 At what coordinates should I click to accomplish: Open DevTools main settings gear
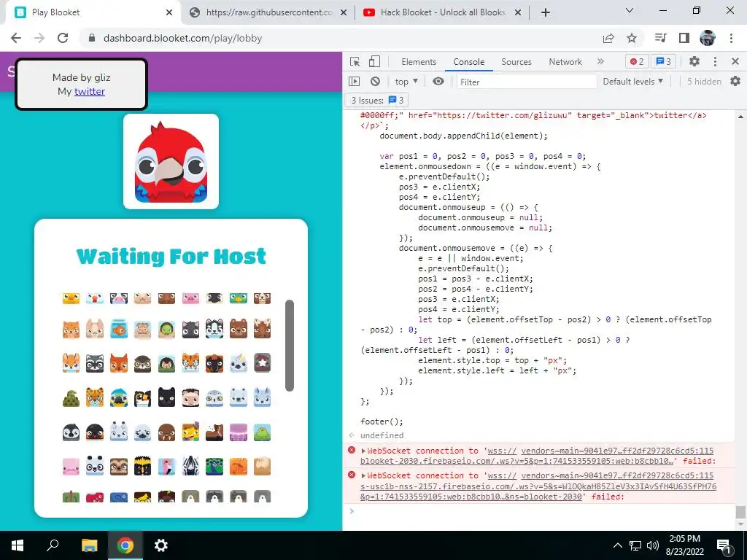point(694,61)
